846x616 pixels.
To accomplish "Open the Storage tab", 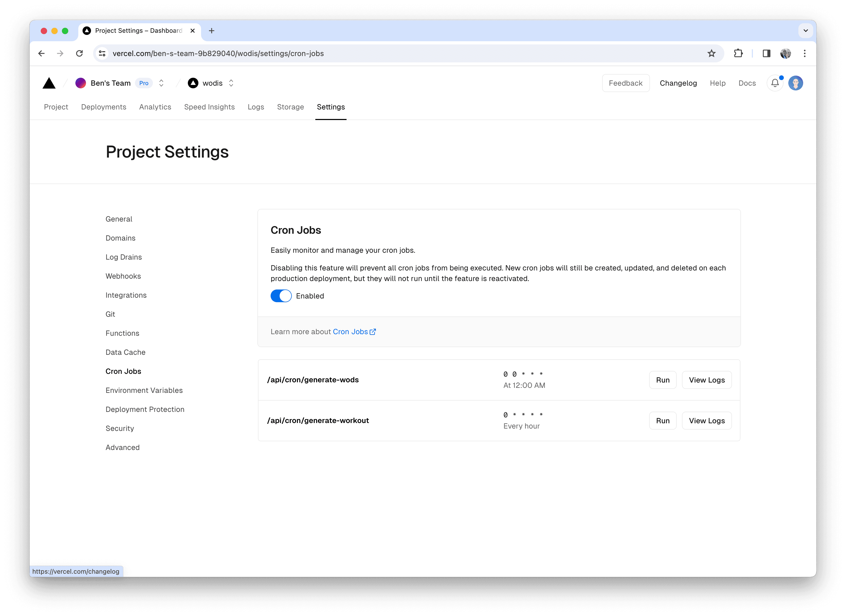I will 290,107.
